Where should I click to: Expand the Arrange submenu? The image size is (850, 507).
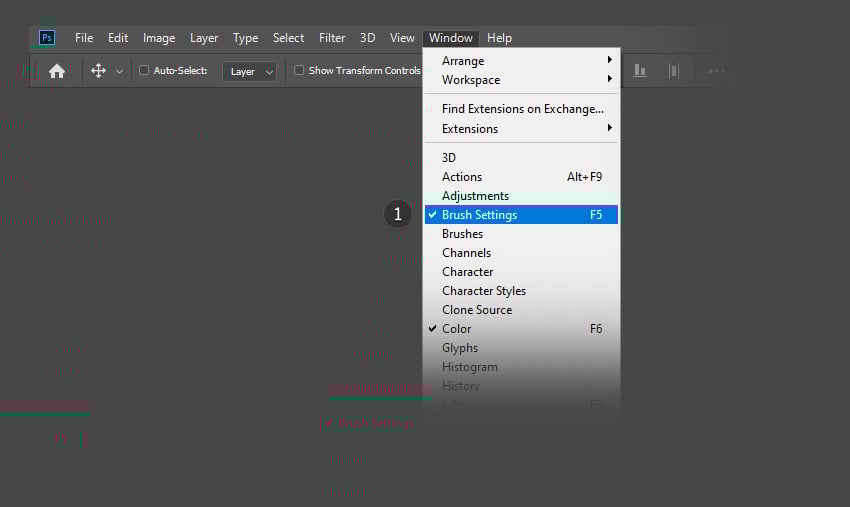(x=521, y=61)
